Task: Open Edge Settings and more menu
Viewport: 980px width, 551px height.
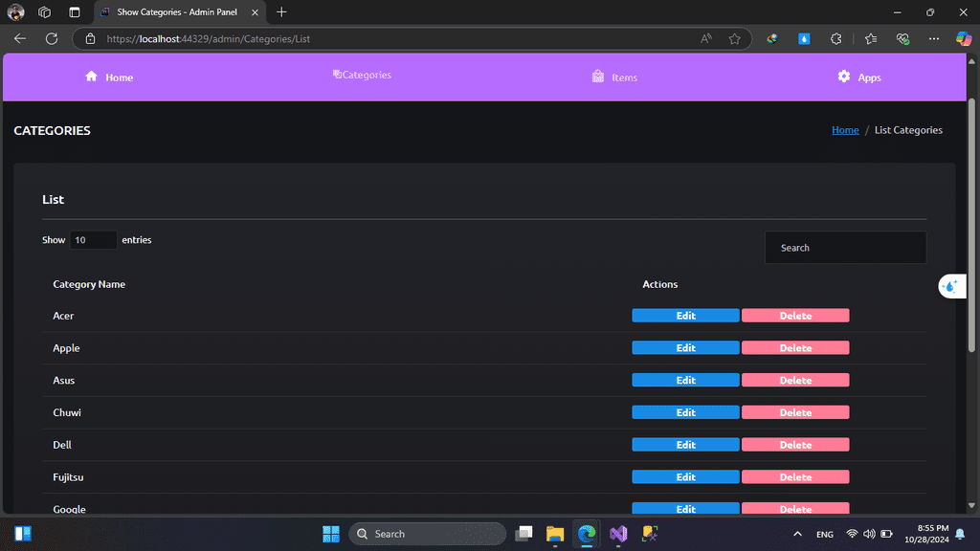Action: [934, 38]
